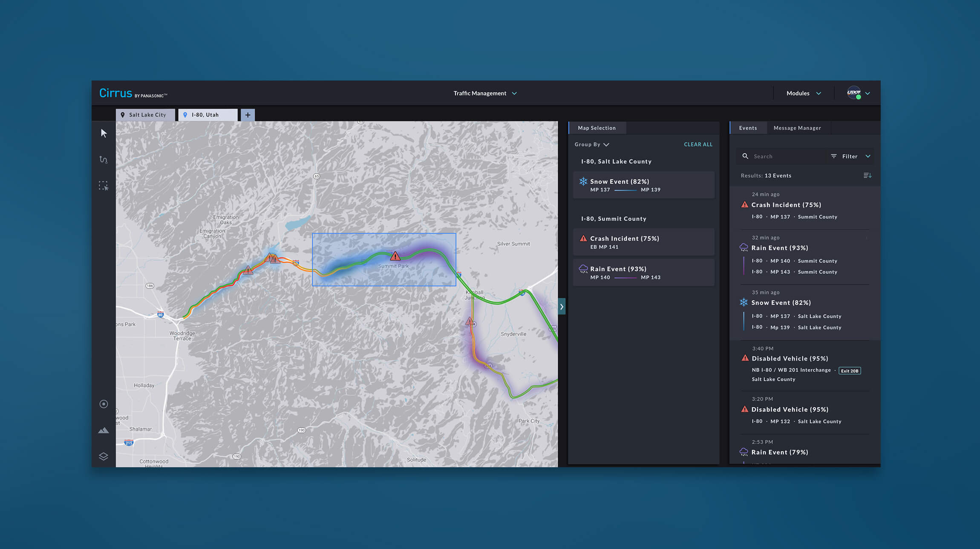Screen dimensions: 980x549
Task: Click the CLEAR ALL link
Action: [698, 144]
